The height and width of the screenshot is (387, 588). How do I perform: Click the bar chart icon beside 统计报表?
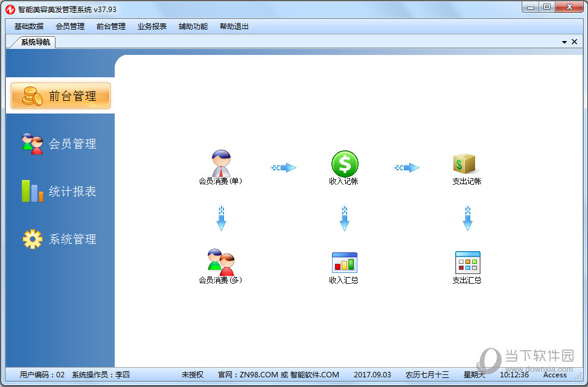coord(32,191)
